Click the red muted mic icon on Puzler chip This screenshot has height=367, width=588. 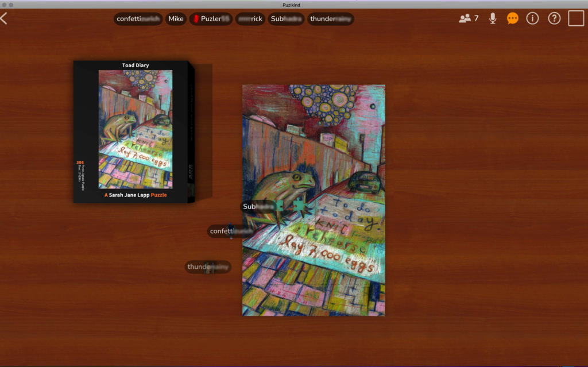pyautogui.click(x=196, y=19)
